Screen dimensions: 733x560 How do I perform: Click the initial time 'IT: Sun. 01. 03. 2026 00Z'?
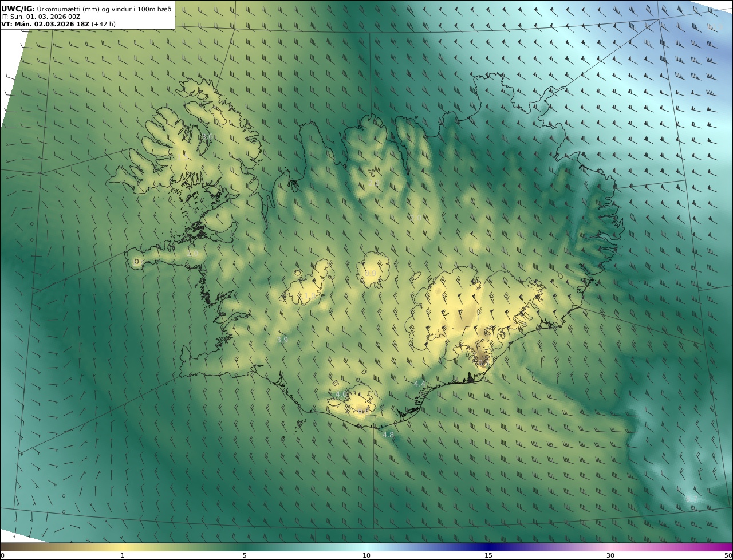(x=41, y=17)
